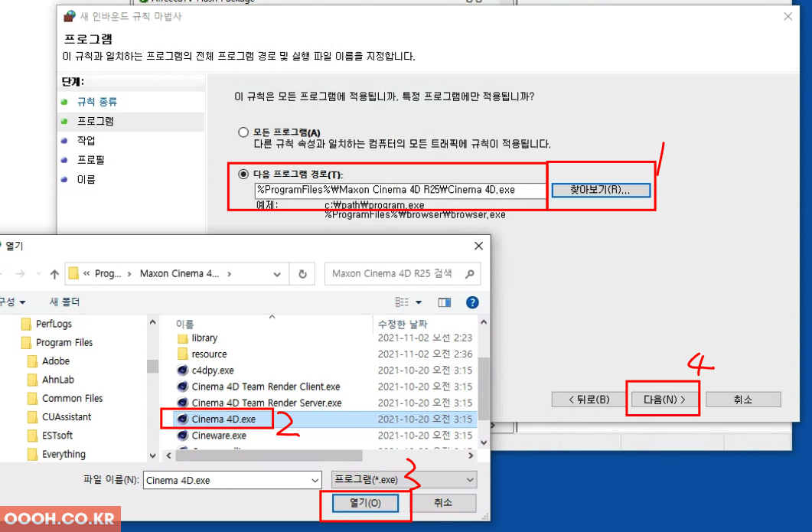This screenshot has height=532, width=812.
Task: Select the Common Files folder
Action: point(72,398)
